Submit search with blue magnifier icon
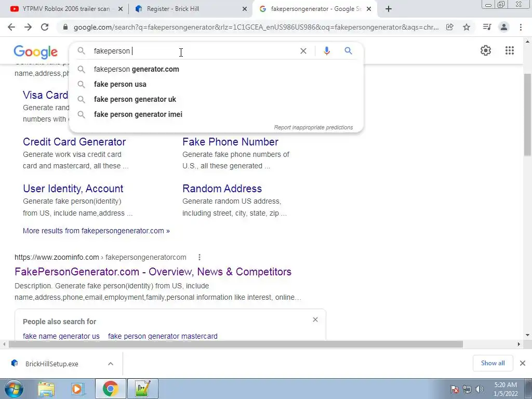 tap(348, 51)
